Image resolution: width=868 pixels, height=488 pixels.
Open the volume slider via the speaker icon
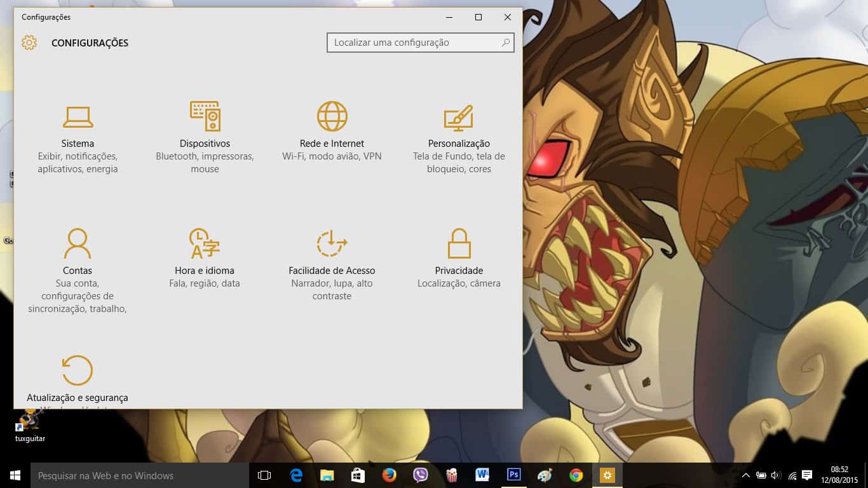pos(776,475)
